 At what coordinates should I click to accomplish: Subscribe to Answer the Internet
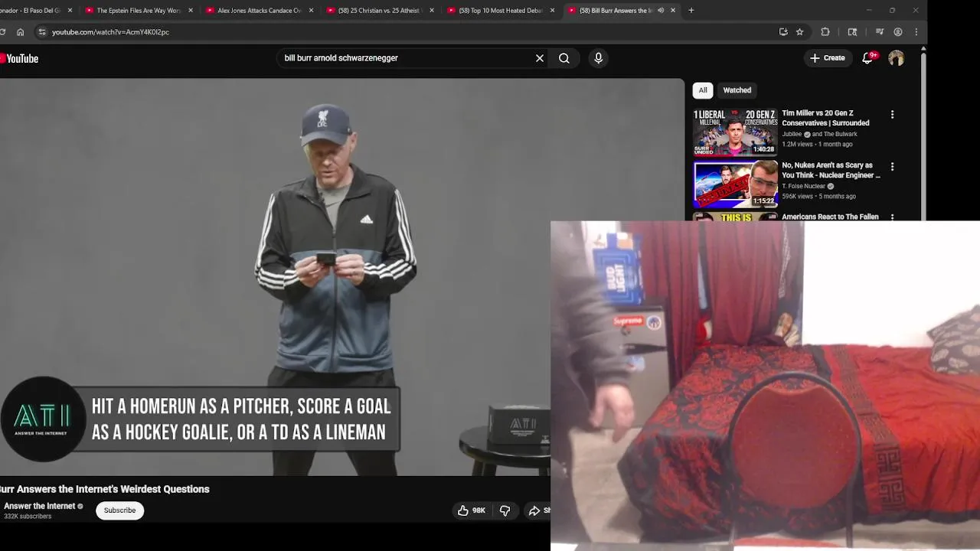[119, 510]
